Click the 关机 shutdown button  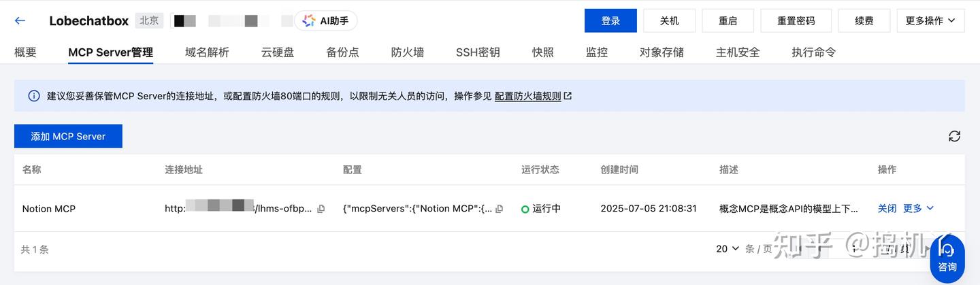pos(670,20)
